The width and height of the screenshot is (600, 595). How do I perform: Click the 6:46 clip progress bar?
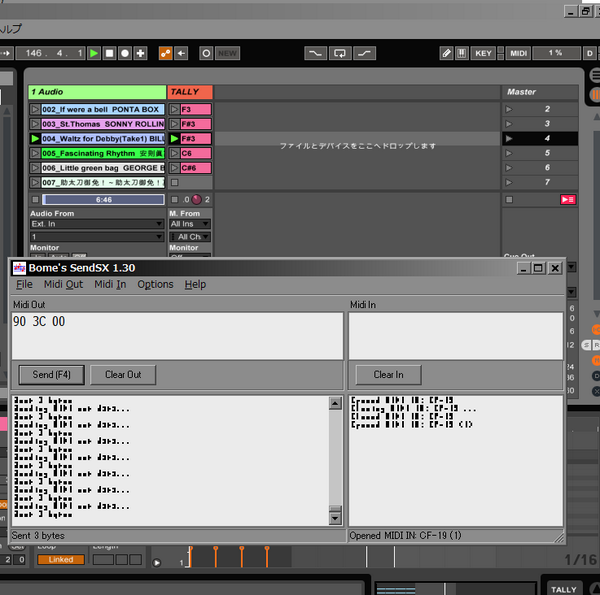tap(104, 199)
